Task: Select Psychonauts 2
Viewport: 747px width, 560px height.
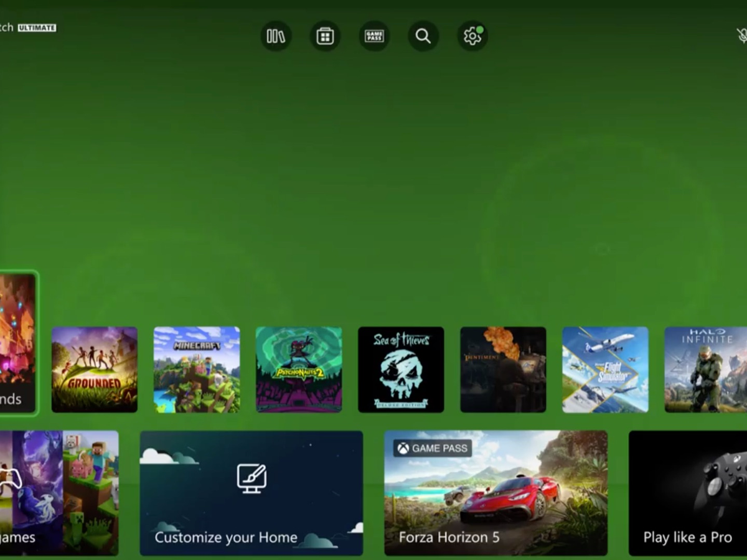Action: pyautogui.click(x=299, y=370)
